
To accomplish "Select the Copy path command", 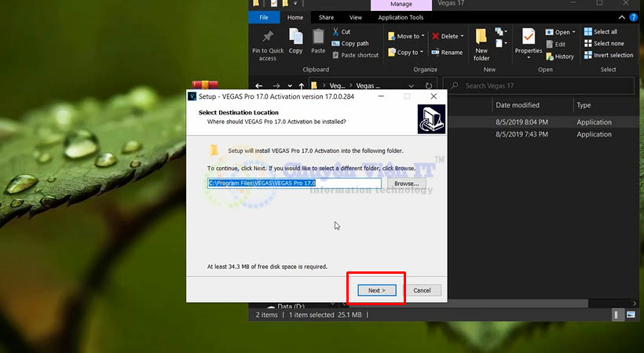I will (354, 44).
